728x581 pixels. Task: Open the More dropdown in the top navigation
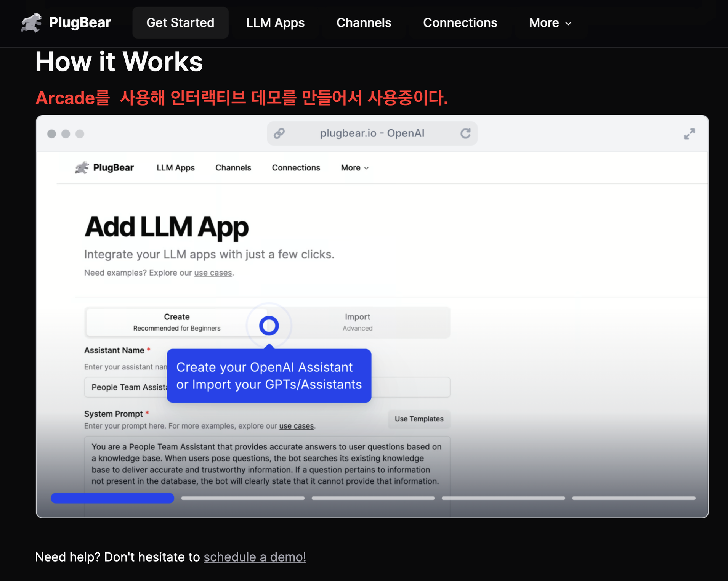[x=549, y=22]
